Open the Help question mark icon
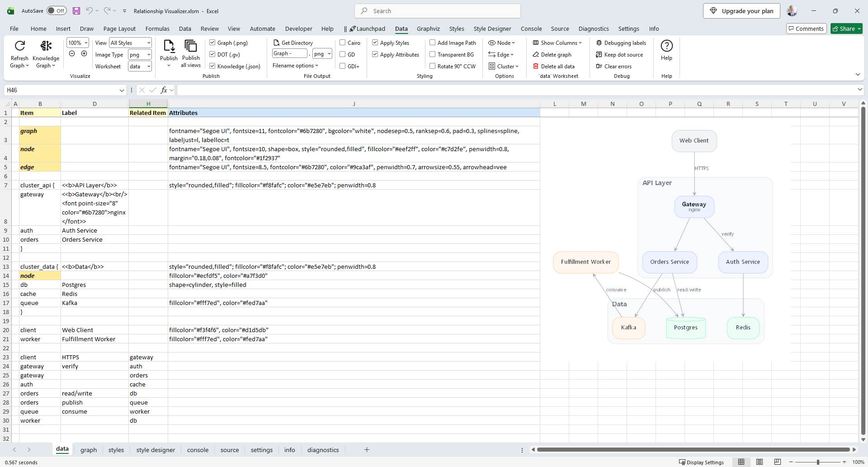This screenshot has width=868, height=467. 666,46
